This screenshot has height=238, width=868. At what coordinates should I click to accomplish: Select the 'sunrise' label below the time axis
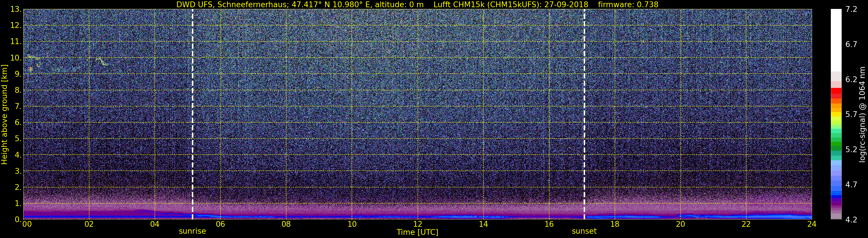(192, 231)
